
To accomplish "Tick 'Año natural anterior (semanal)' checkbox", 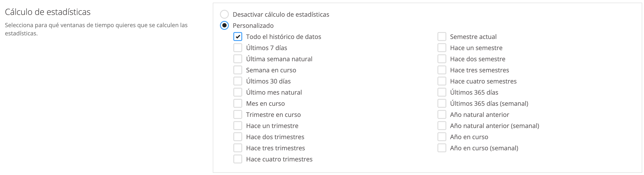I will [441, 126].
